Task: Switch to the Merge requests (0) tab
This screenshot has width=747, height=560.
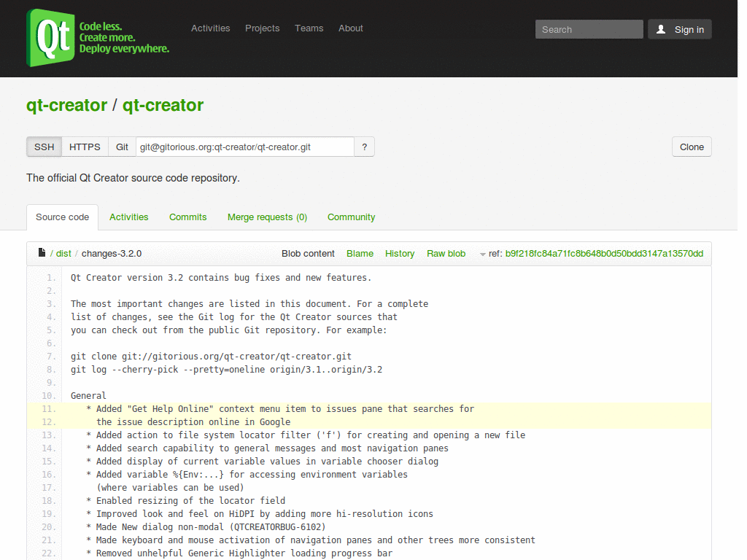Action: (267, 217)
